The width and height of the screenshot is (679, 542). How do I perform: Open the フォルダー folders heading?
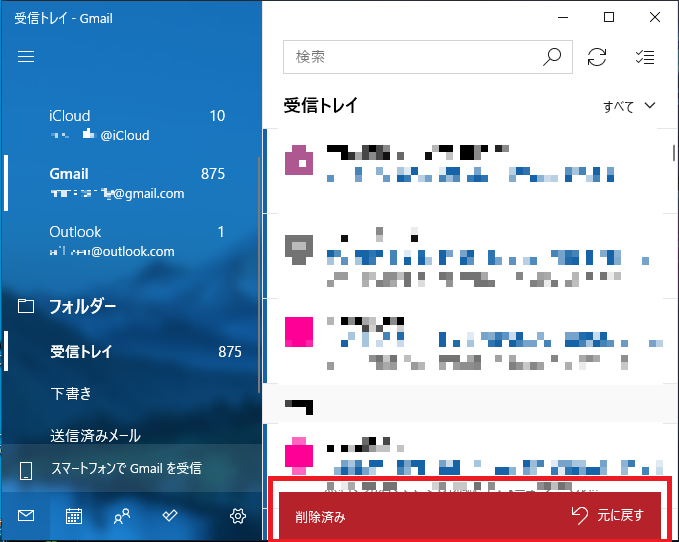click(x=82, y=306)
